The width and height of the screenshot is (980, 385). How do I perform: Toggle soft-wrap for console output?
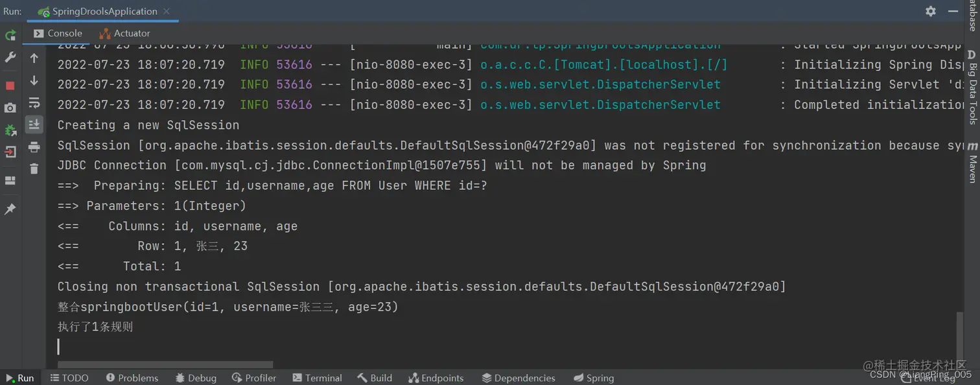[x=34, y=102]
